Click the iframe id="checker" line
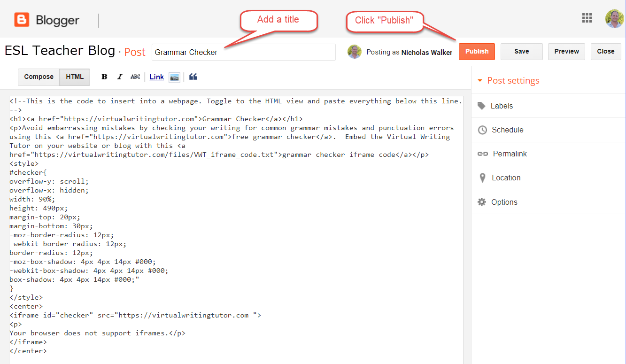 tap(135, 315)
